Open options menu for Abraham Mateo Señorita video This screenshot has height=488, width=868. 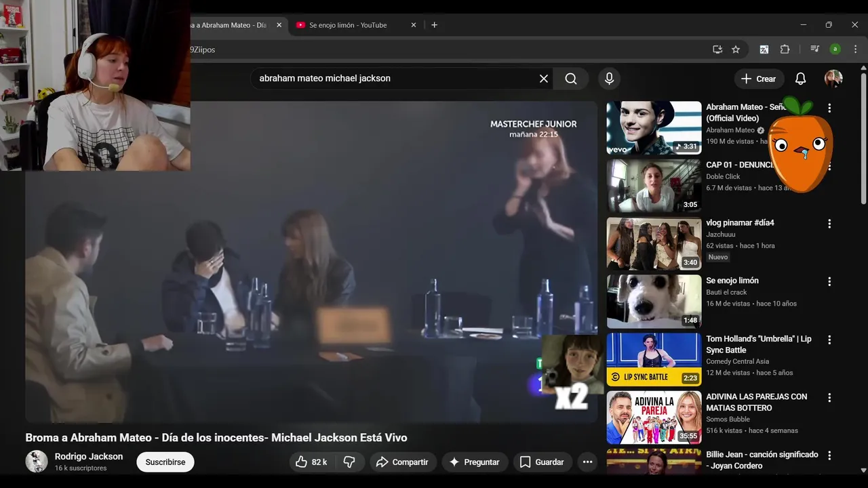[829, 108]
